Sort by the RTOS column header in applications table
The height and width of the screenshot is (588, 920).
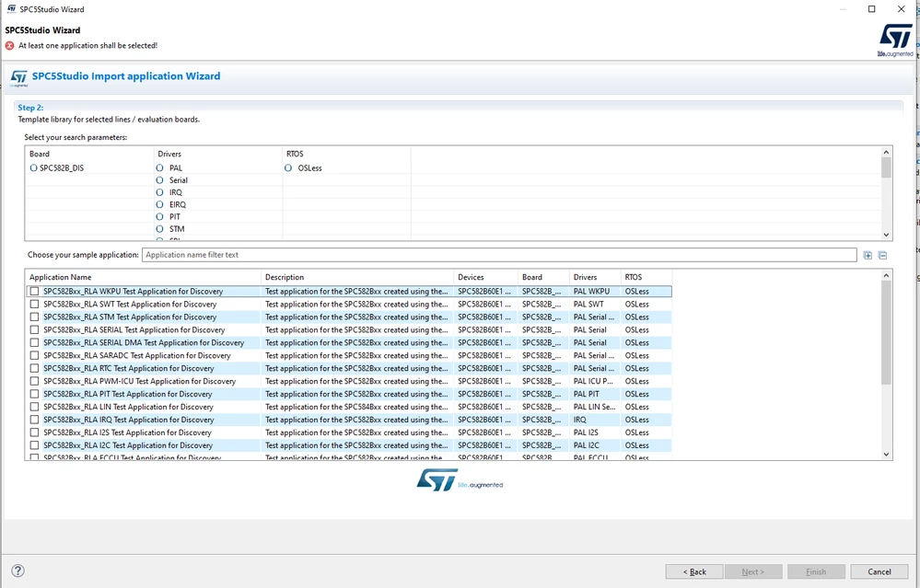(x=646, y=277)
